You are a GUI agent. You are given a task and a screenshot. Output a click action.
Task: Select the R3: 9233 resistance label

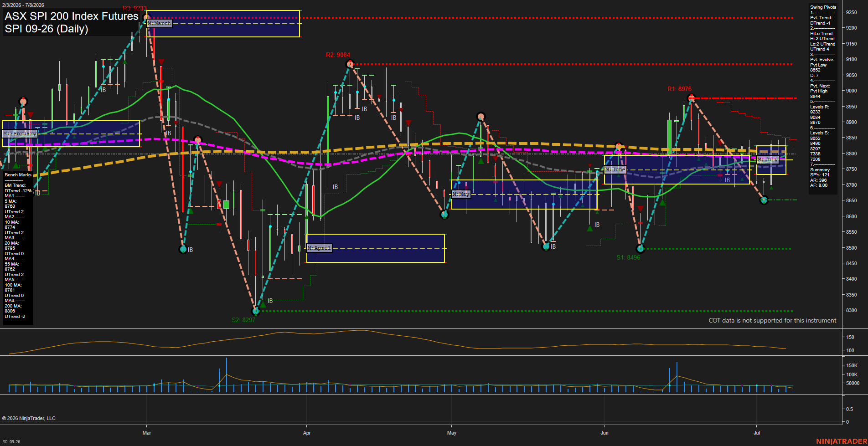134,9
